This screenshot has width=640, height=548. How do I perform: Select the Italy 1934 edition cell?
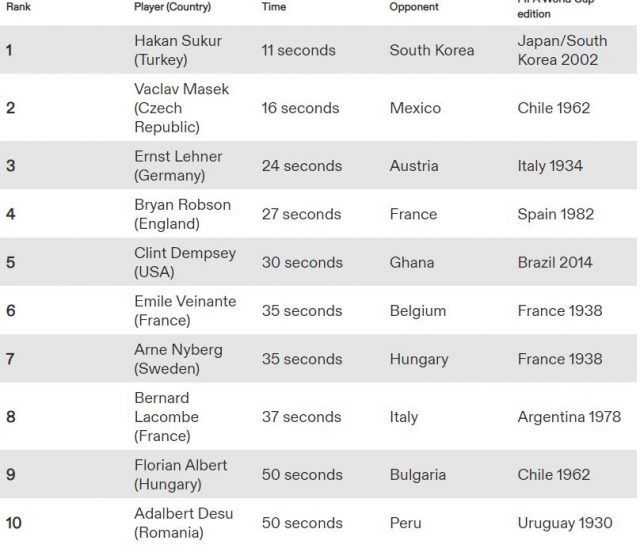point(550,166)
